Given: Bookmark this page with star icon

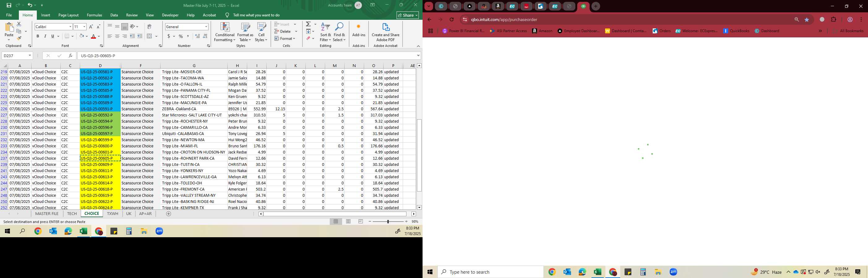Looking at the screenshot, I should [807, 19].
